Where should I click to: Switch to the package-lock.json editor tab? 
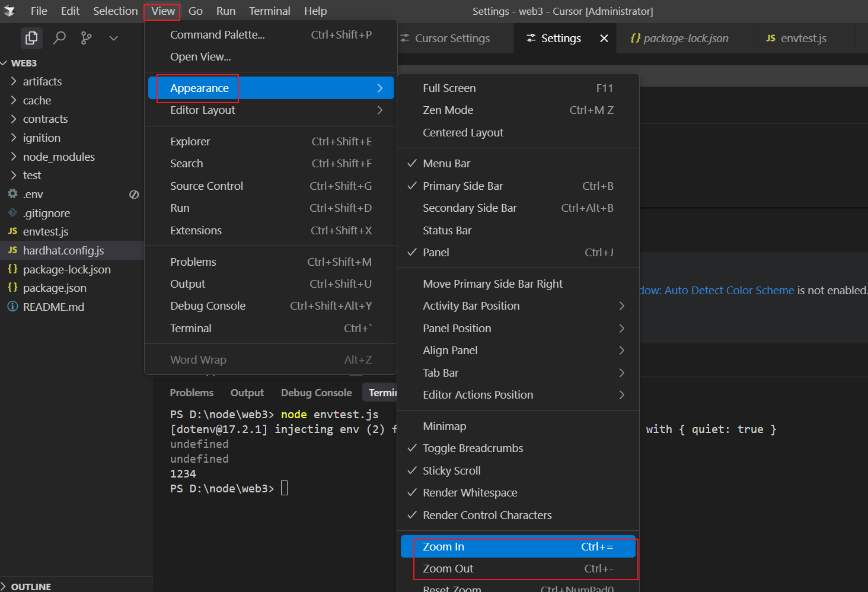coord(685,38)
